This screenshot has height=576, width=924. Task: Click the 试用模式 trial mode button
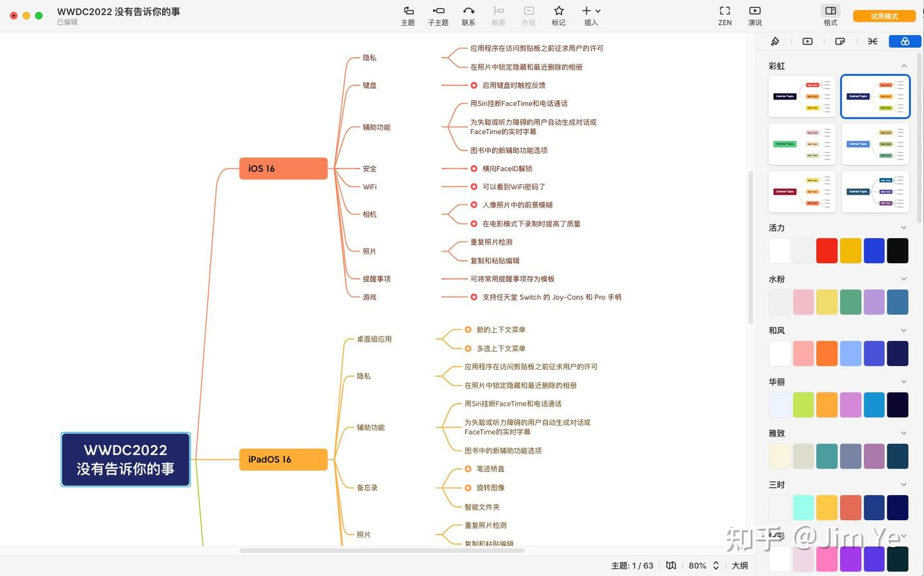pyautogui.click(x=884, y=16)
